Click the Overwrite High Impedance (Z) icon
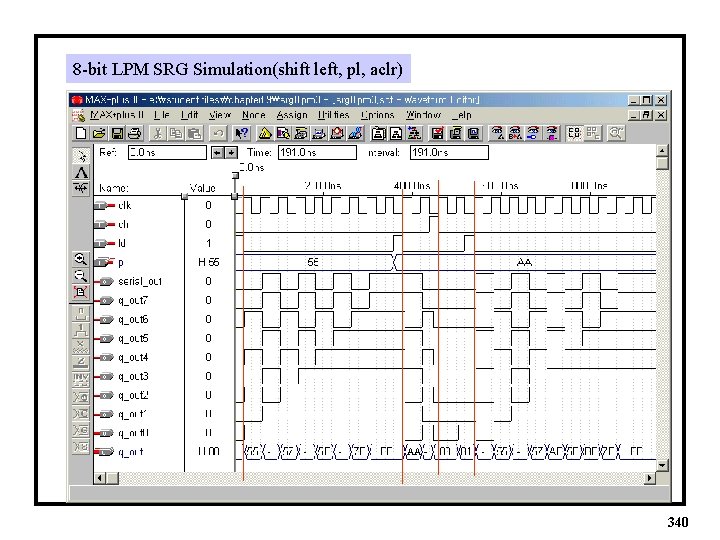Viewport: 720px width, 540px height. tap(81, 363)
